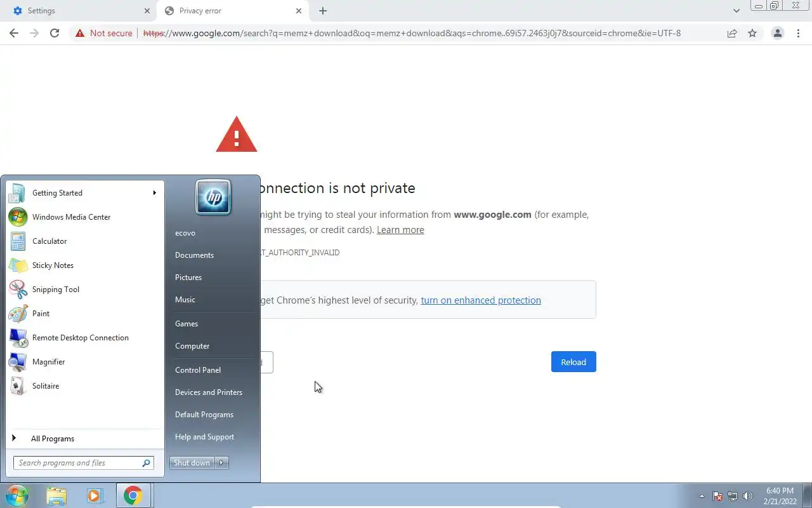Click the Shut down button
The width and height of the screenshot is (812, 508).
[192, 463]
